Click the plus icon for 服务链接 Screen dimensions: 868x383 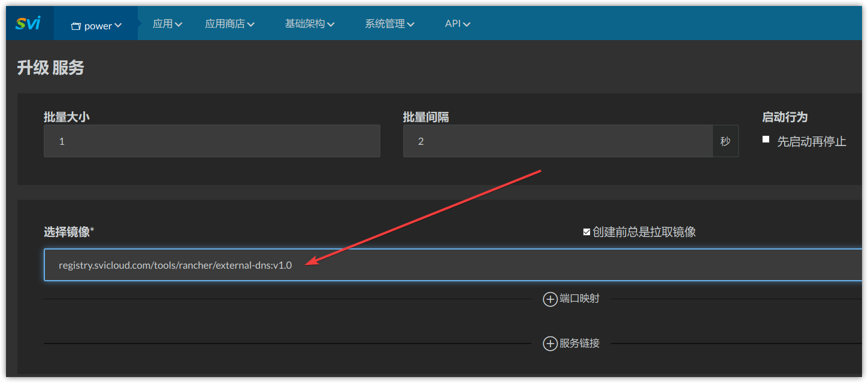pyautogui.click(x=550, y=344)
